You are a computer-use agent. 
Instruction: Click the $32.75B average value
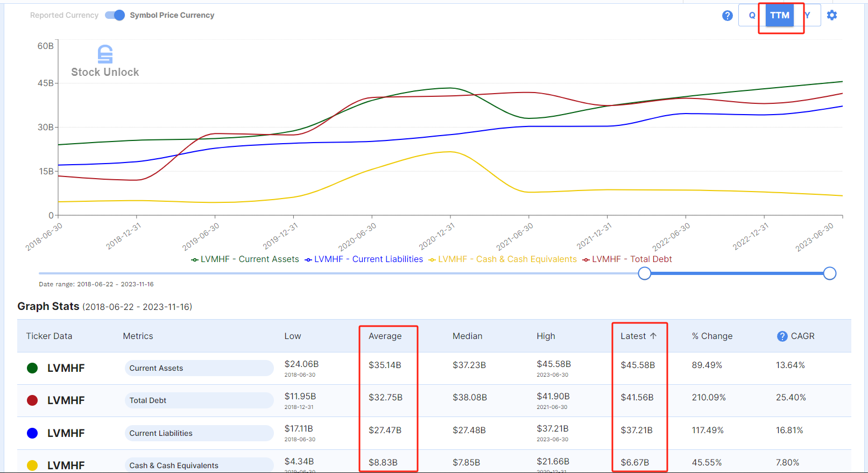(x=385, y=397)
